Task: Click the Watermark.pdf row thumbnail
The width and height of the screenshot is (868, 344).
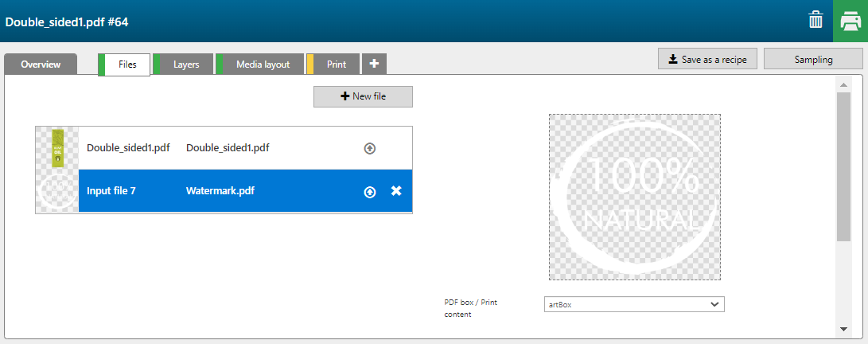Action: tap(57, 191)
